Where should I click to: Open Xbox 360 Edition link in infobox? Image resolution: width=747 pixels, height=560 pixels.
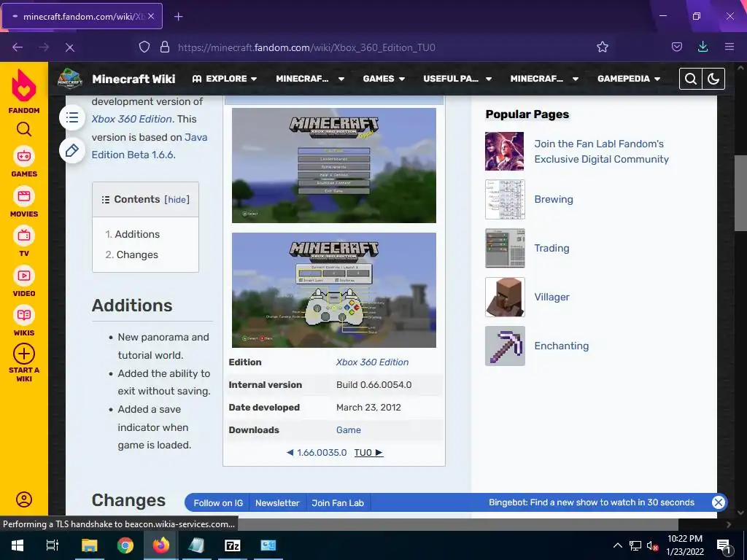pos(372,362)
